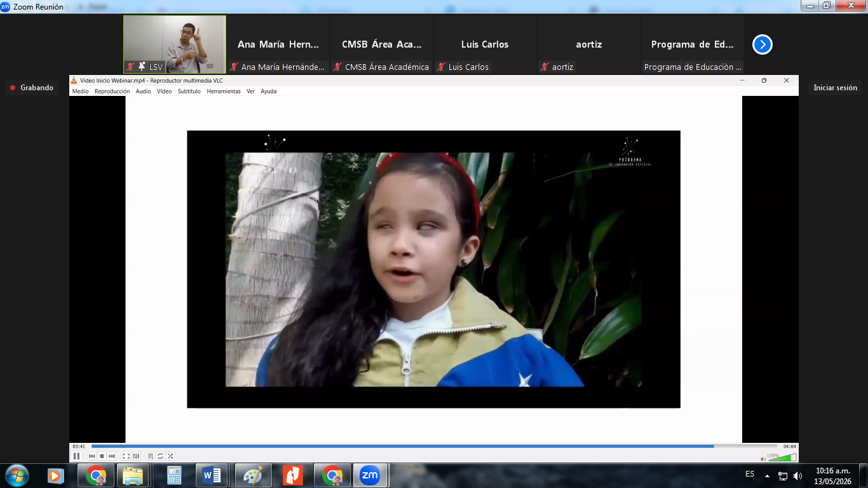Select the LSV interpreter video thumbnail
This screenshot has width=868, height=488.
pyautogui.click(x=175, y=44)
